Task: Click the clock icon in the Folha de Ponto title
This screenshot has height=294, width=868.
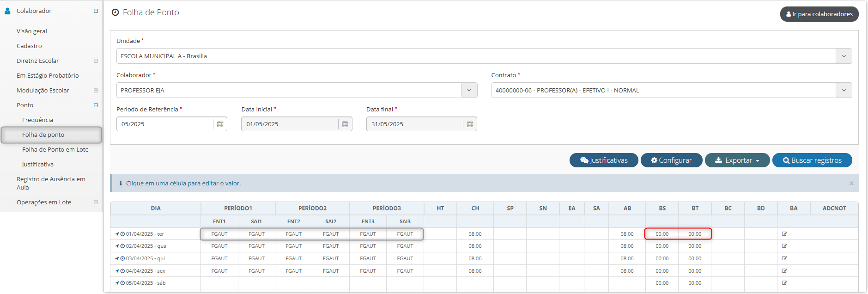Action: point(115,12)
